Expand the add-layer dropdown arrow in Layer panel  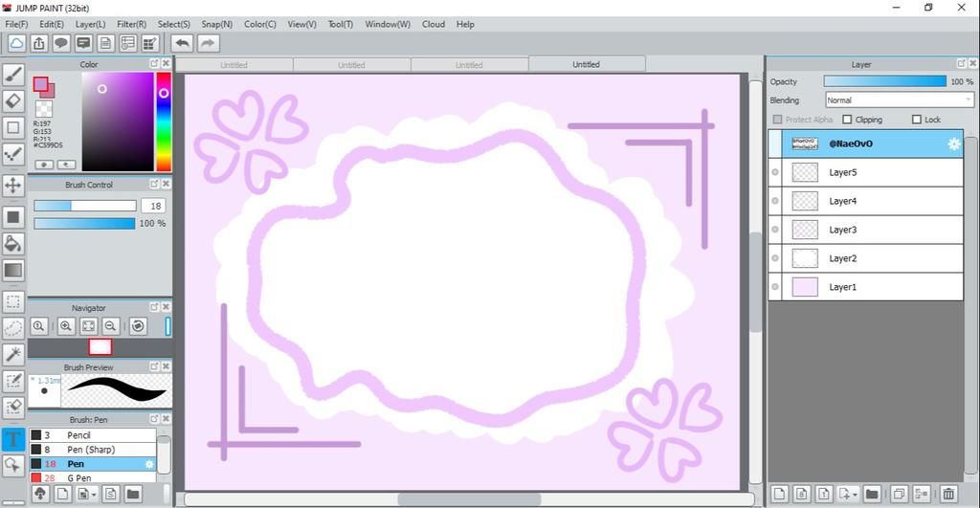pyautogui.click(x=855, y=495)
